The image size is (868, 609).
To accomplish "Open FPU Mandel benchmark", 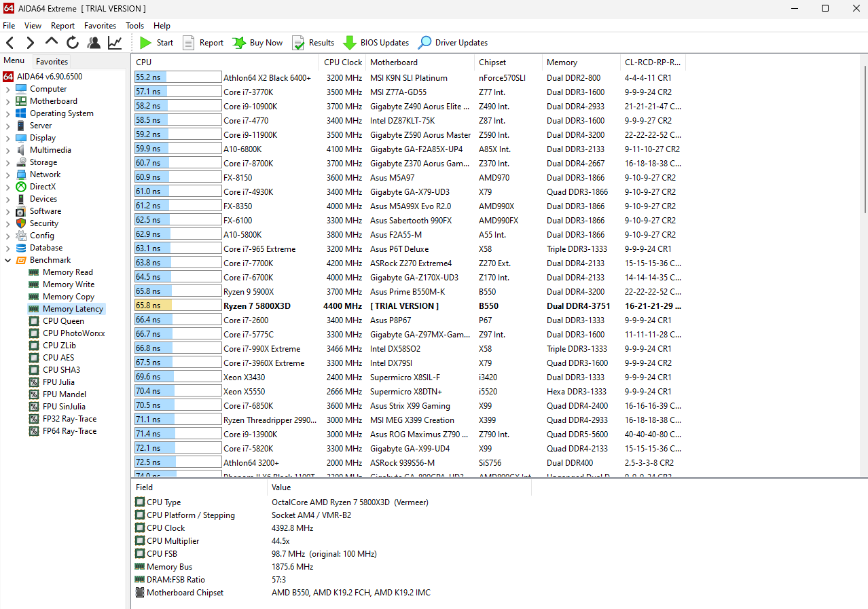I will coord(58,394).
